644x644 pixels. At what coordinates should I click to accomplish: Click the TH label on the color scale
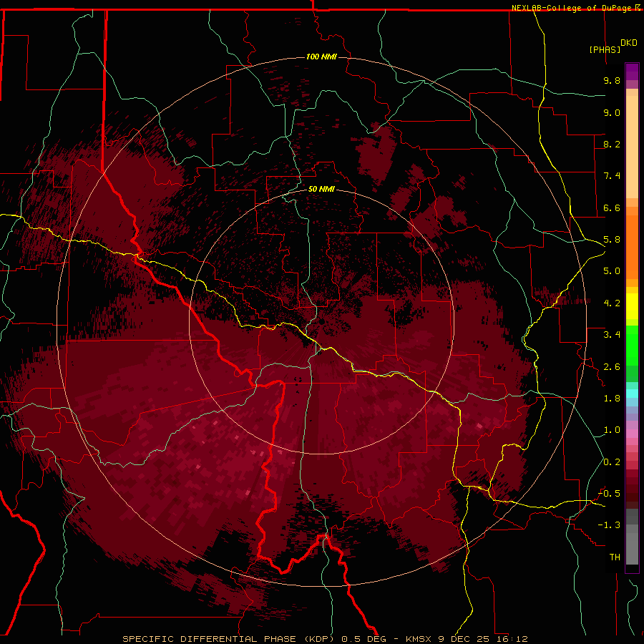[x=615, y=557]
